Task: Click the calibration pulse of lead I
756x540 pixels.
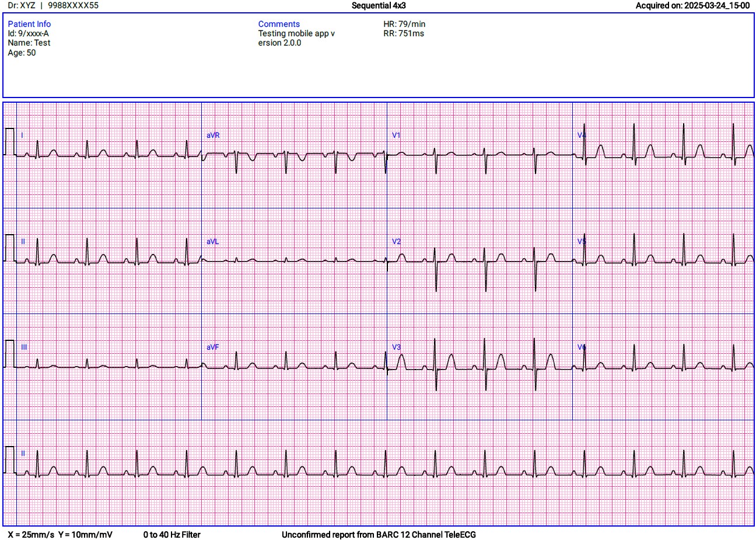Action: coord(10,141)
